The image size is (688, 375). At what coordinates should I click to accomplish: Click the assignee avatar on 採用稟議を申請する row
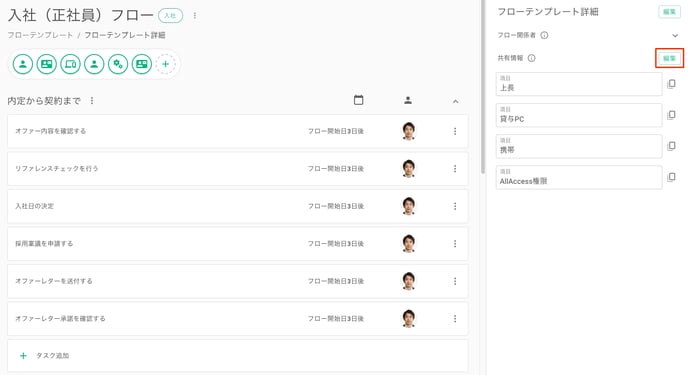click(x=408, y=244)
